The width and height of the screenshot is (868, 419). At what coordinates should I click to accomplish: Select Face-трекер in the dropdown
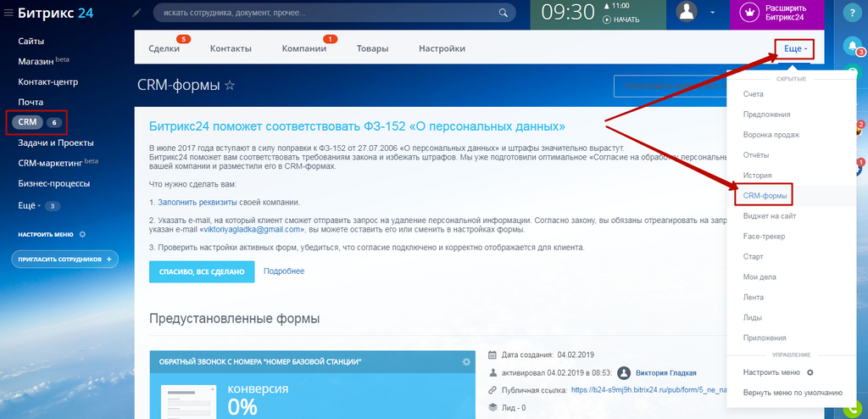point(764,237)
